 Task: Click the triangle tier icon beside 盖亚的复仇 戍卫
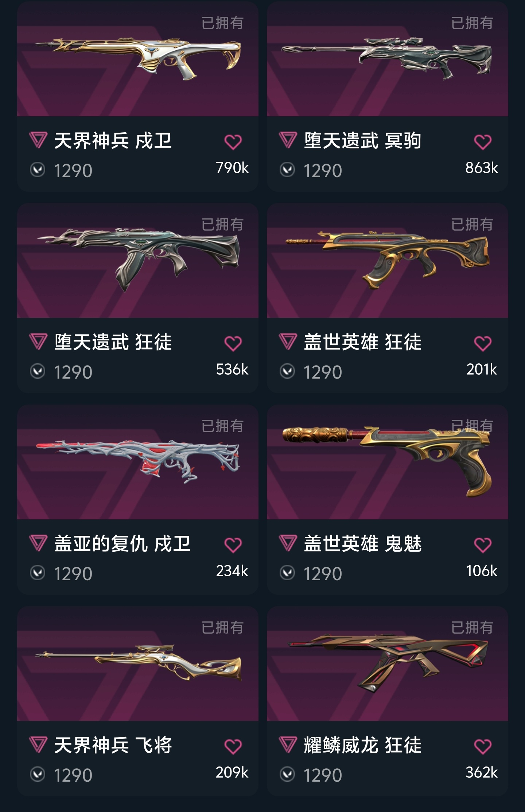click(38, 543)
